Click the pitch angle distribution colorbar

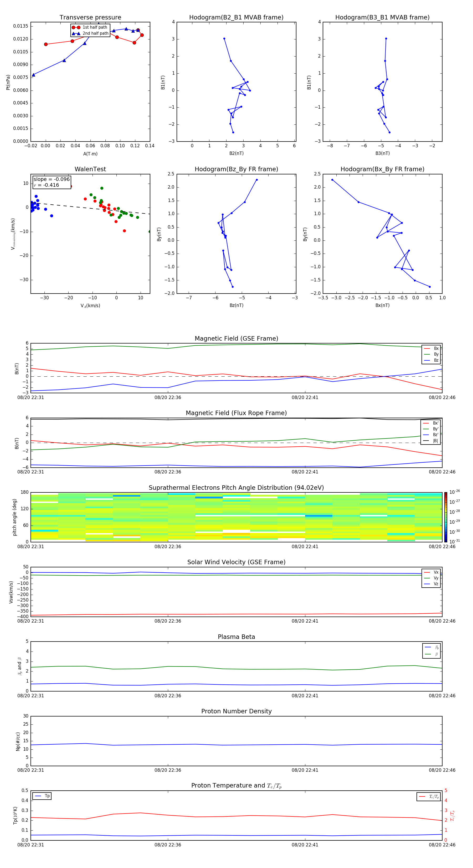446,517
